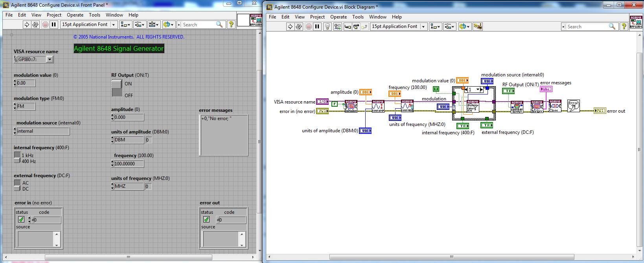Click the VI icon in Block Diagram corner

point(636,22)
